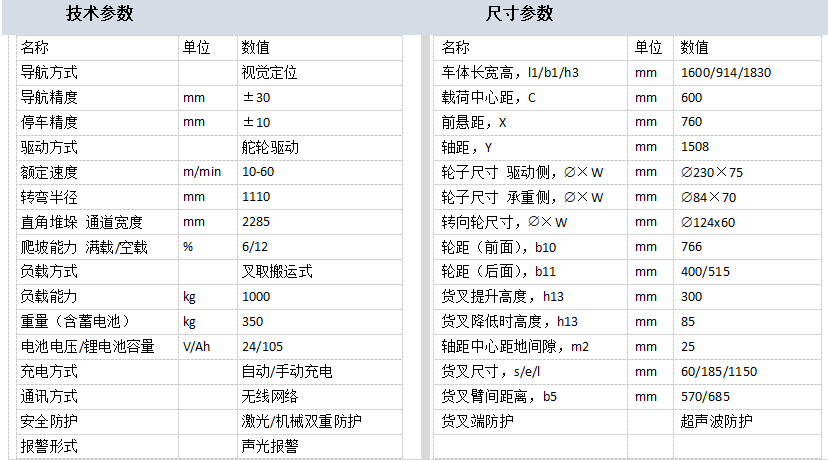Click the 停车精度 name cell
This screenshot has width=828, height=460.
coord(98,122)
